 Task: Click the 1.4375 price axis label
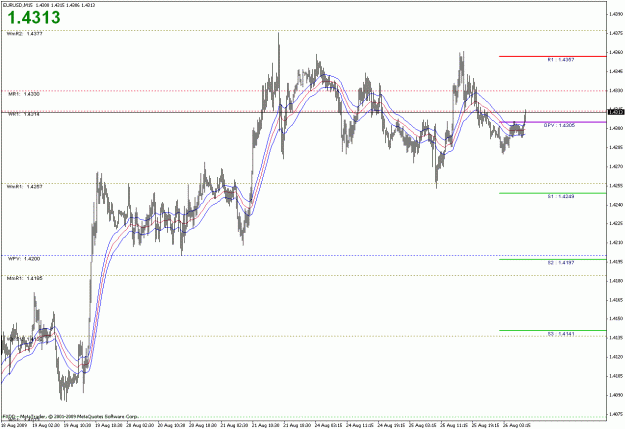pyautogui.click(x=616, y=33)
